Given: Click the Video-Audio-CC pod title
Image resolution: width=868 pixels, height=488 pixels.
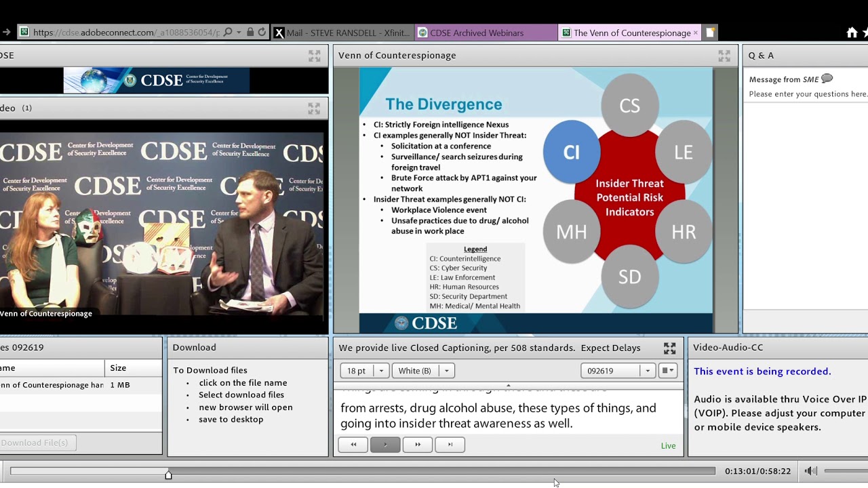Looking at the screenshot, I should tap(728, 348).
